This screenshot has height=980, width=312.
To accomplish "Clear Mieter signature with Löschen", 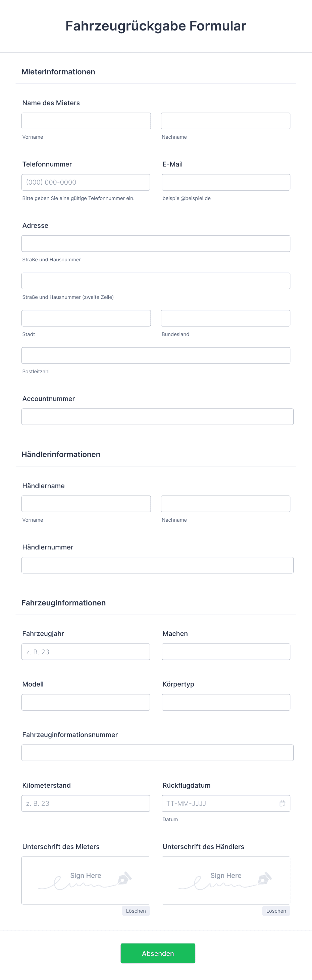I will [136, 911].
